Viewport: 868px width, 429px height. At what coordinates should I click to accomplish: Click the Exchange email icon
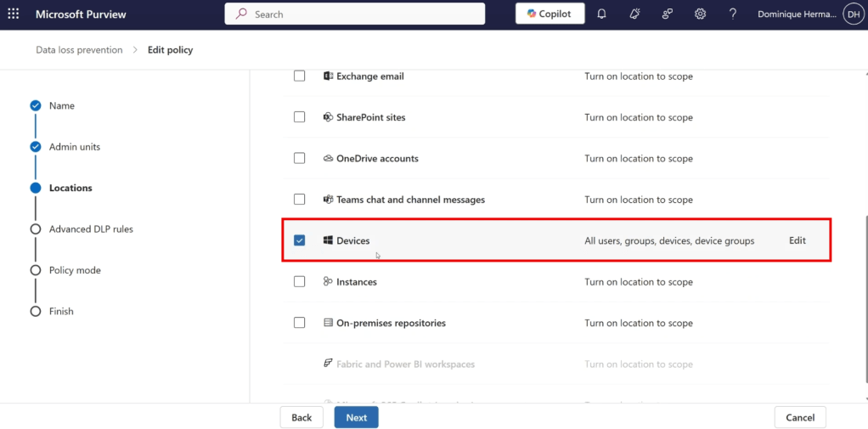pos(328,76)
